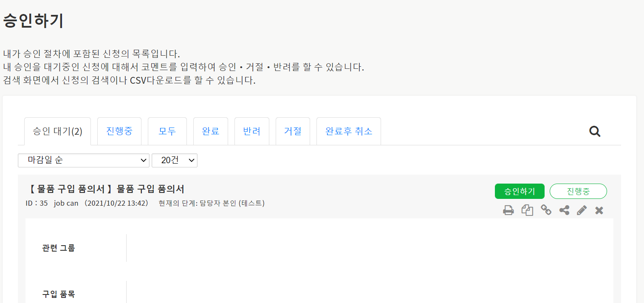This screenshot has height=303, width=644.
Task: Click the chain link icon
Action: click(546, 210)
